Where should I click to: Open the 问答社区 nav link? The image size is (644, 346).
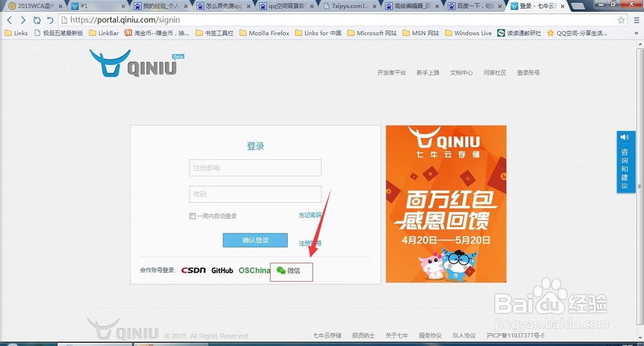tap(495, 73)
